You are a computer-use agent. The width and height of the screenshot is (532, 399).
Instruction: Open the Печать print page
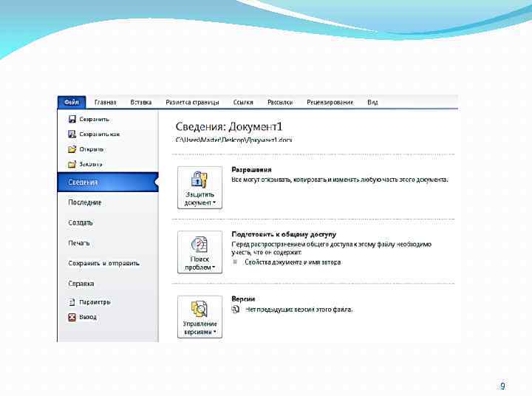(x=79, y=243)
